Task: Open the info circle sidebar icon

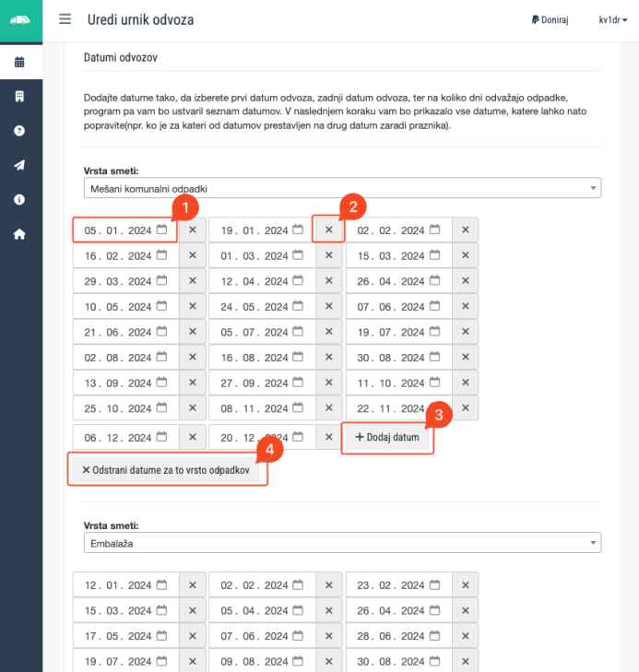Action: tap(19, 199)
